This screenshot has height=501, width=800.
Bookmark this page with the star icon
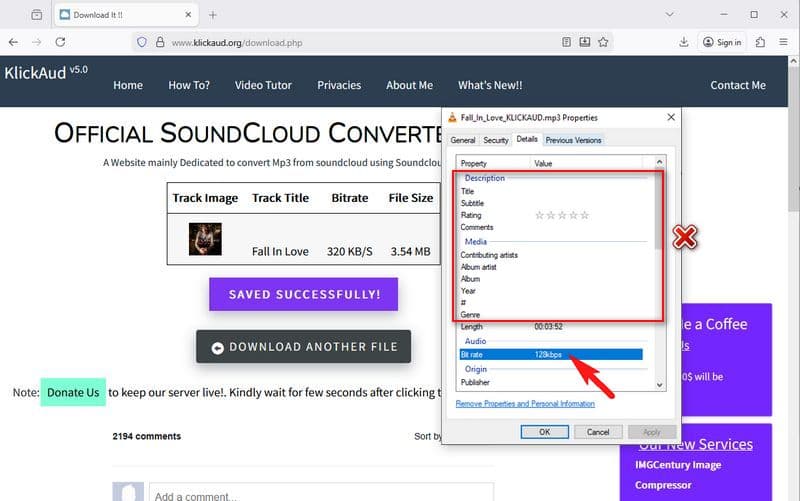603,42
